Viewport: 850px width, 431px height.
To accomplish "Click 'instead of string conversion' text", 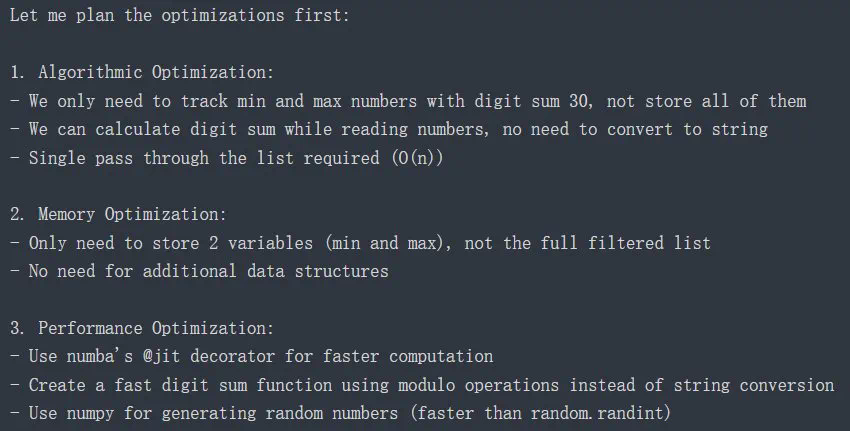I will (x=701, y=385).
